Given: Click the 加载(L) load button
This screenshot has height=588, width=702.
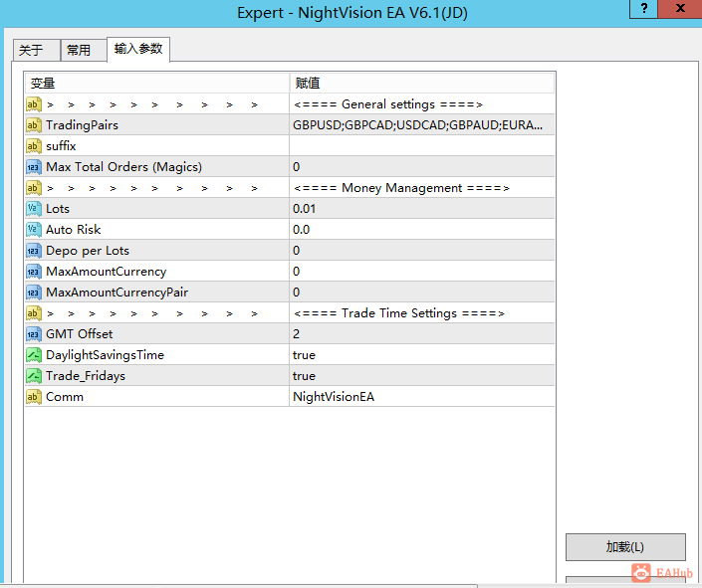Looking at the screenshot, I should (x=625, y=547).
